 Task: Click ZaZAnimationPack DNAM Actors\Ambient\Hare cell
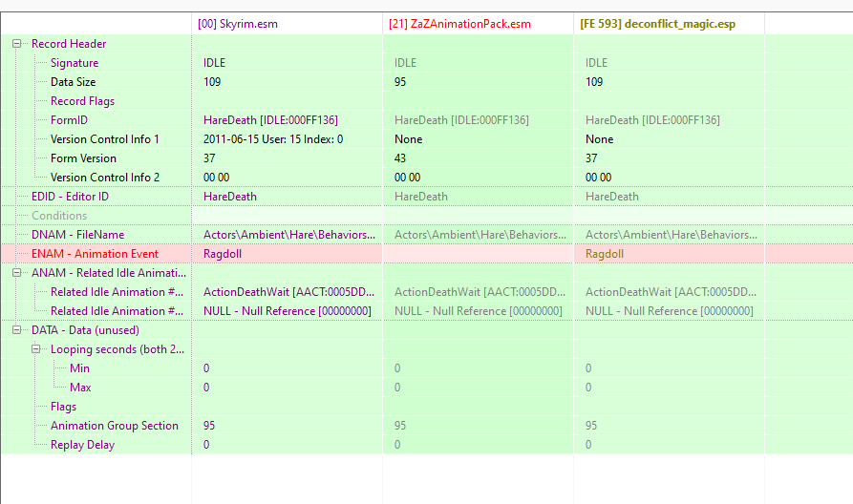pos(480,234)
